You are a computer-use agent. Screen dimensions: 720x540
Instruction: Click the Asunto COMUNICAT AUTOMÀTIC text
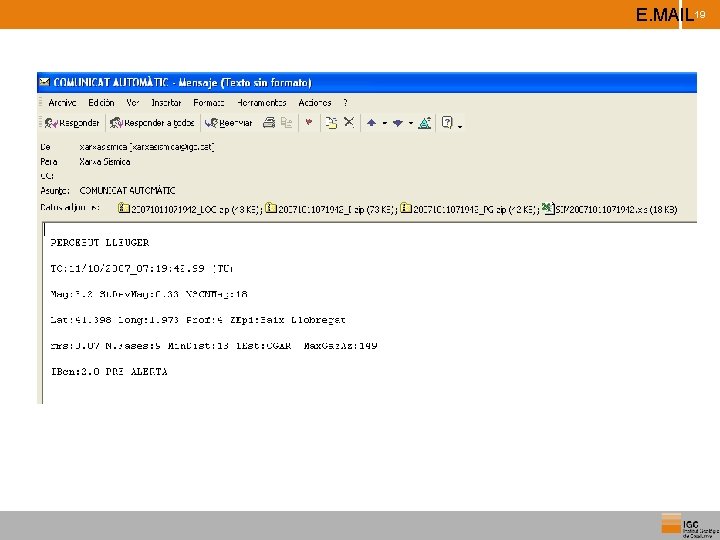127,190
